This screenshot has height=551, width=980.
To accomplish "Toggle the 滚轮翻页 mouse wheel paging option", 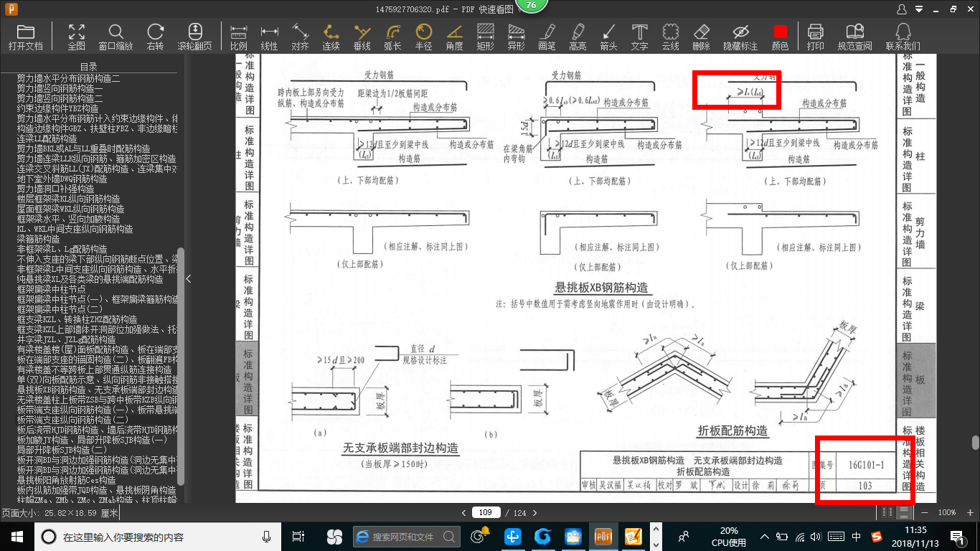I will [194, 37].
